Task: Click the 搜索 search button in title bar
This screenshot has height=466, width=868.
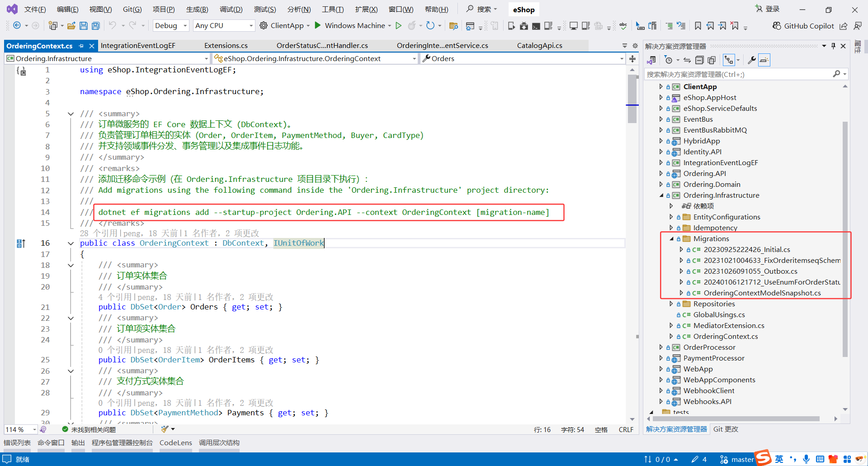Action: [482, 9]
